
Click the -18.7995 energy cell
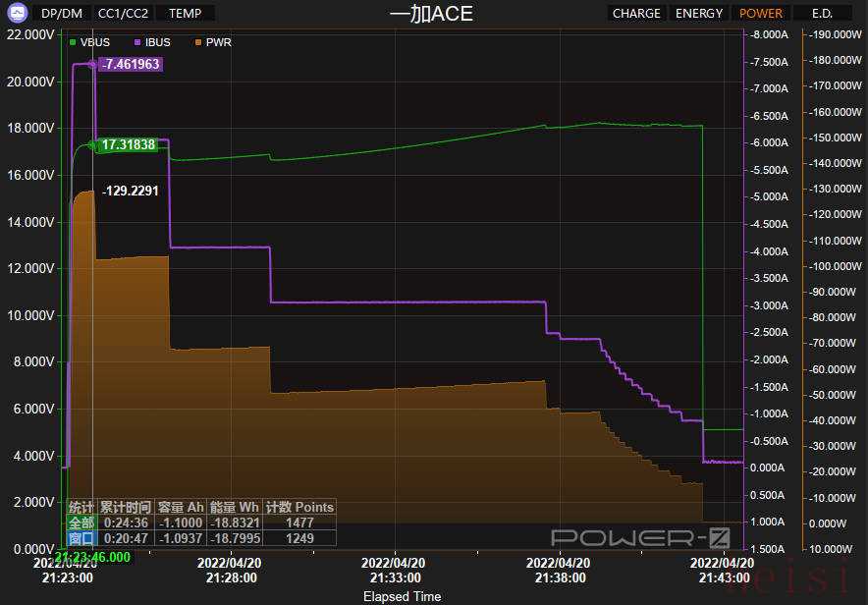234,538
